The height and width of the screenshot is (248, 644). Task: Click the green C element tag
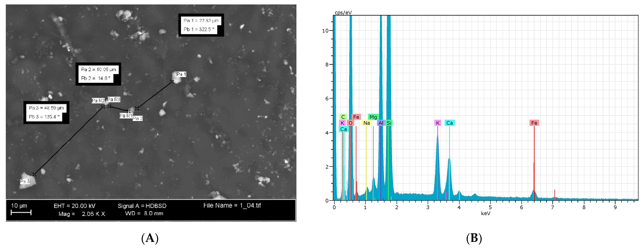[343, 117]
